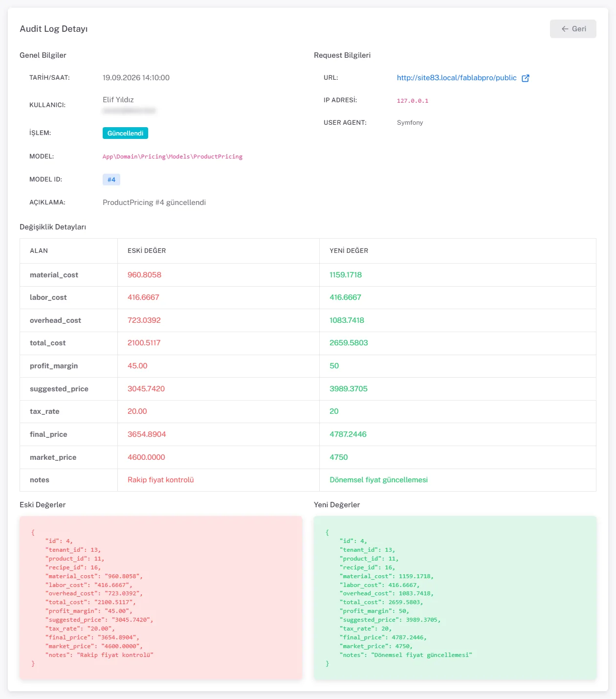616x699 pixels.
Task: Click the date 19.09.2026 14:10:00
Action: click(136, 78)
